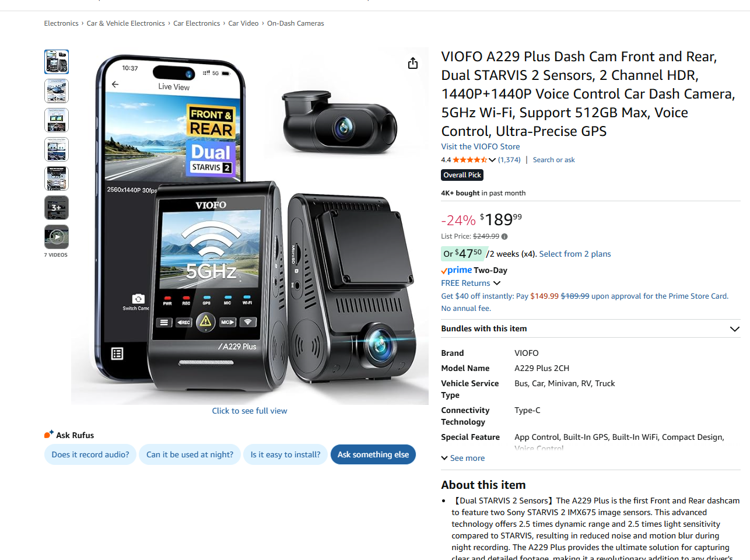This screenshot has width=750, height=560.
Task: Click the 1,374 ratings count link
Action: click(509, 160)
